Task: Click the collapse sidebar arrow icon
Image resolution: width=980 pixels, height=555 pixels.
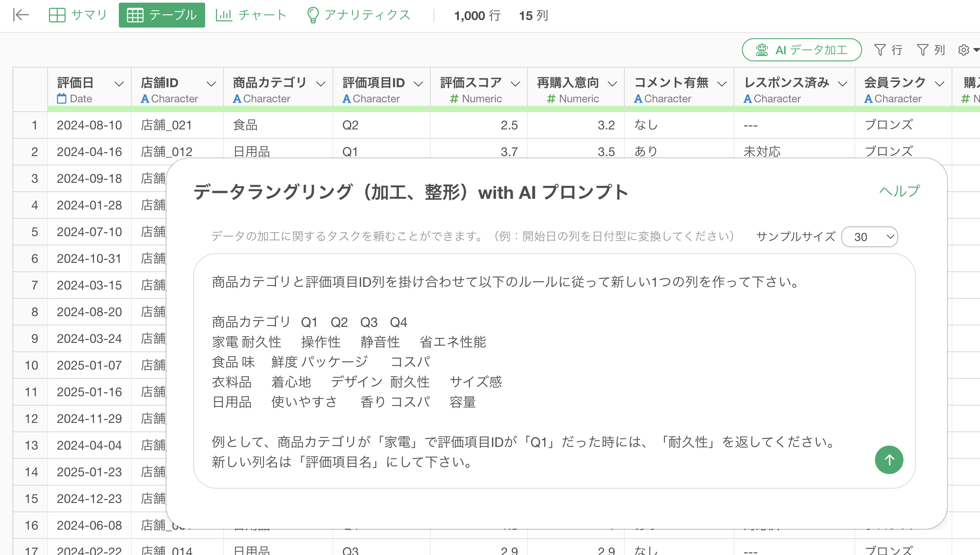Action: click(21, 15)
